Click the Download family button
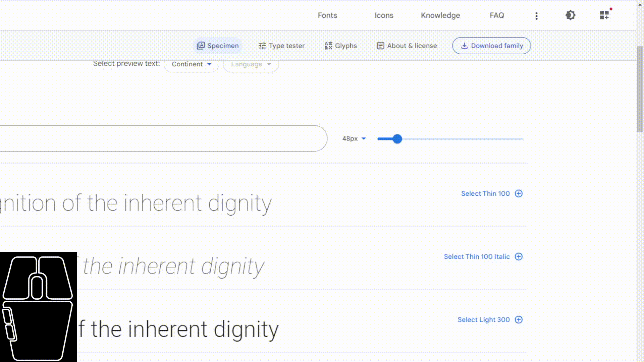 tap(491, 46)
